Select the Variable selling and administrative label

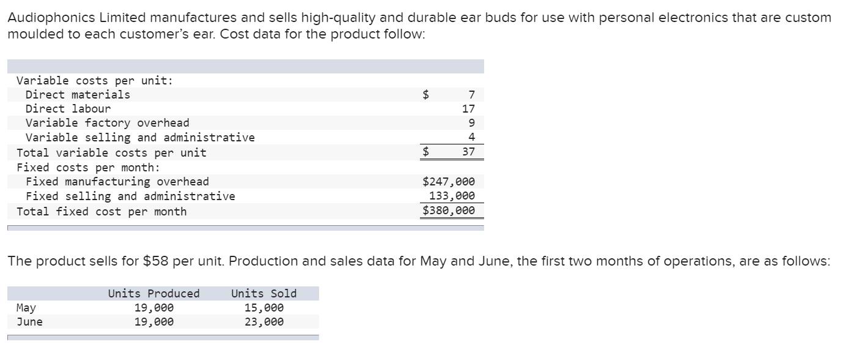click(140, 138)
